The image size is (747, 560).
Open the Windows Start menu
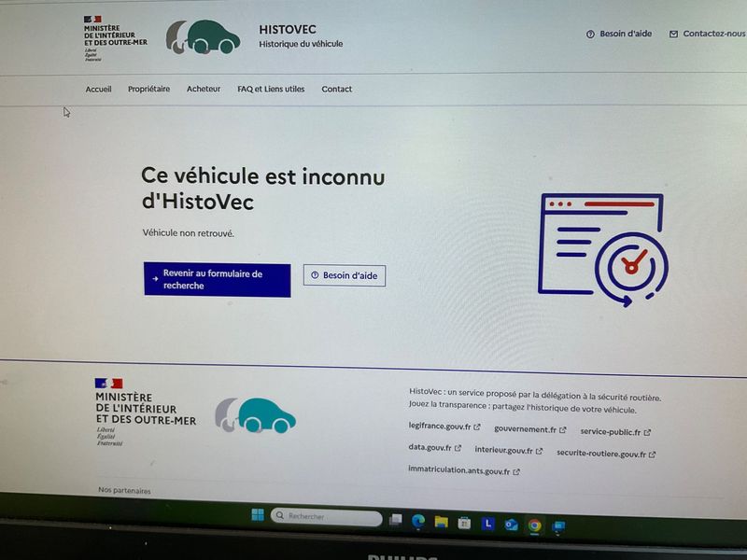(258, 515)
